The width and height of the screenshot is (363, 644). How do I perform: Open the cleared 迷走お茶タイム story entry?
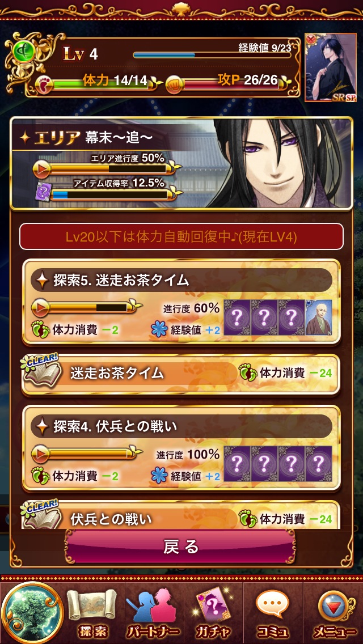click(181, 374)
